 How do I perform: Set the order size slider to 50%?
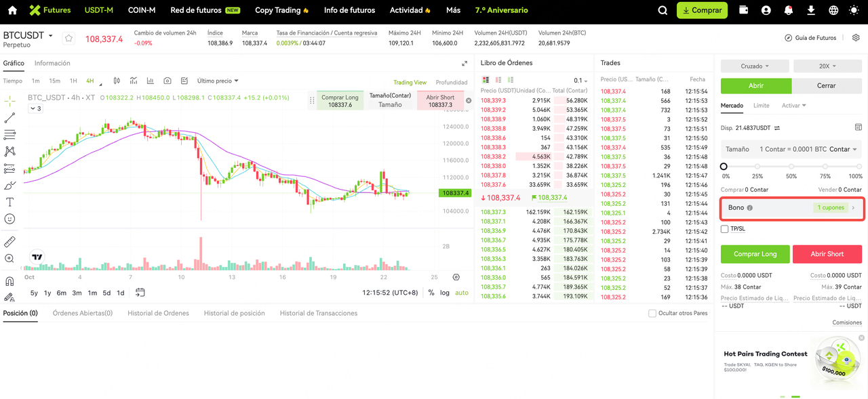click(x=791, y=166)
